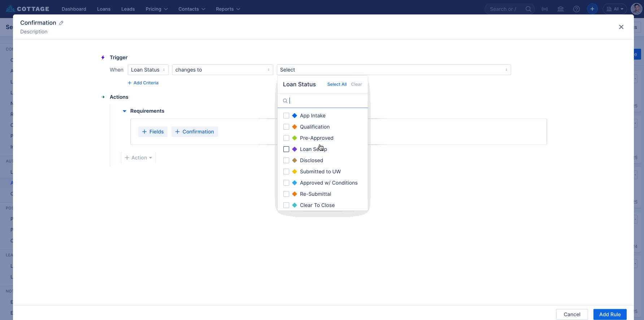Click the Description text under Confirmation
Viewport: 644px width, 320px height.
[34, 32]
